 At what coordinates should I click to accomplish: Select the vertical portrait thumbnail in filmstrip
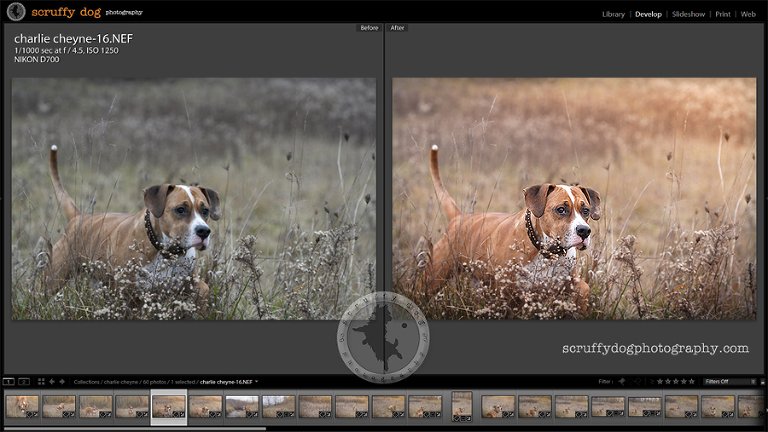(462, 404)
